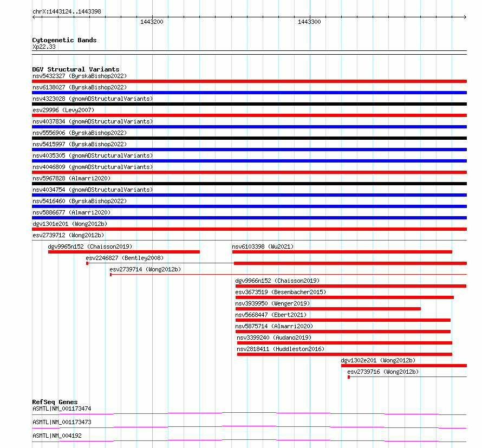Open nsv4034754 (gnomADStructuralVariants) label

pos(93,190)
